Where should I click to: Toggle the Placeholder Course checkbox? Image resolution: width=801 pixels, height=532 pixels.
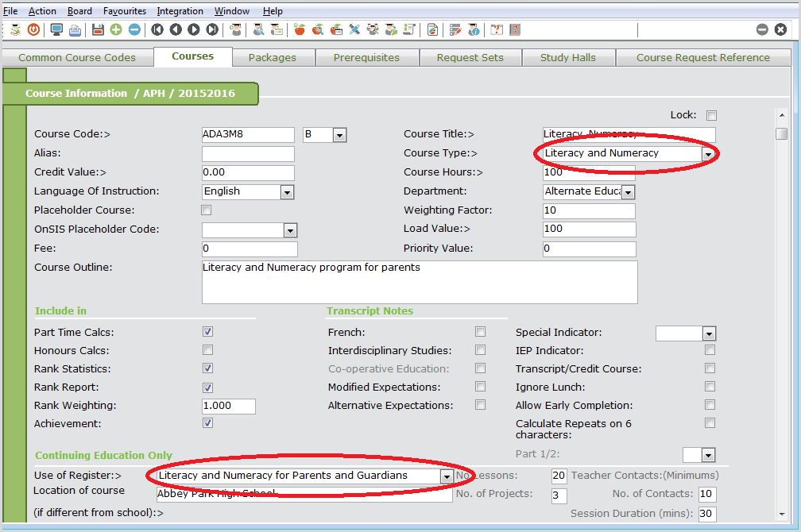(207, 210)
